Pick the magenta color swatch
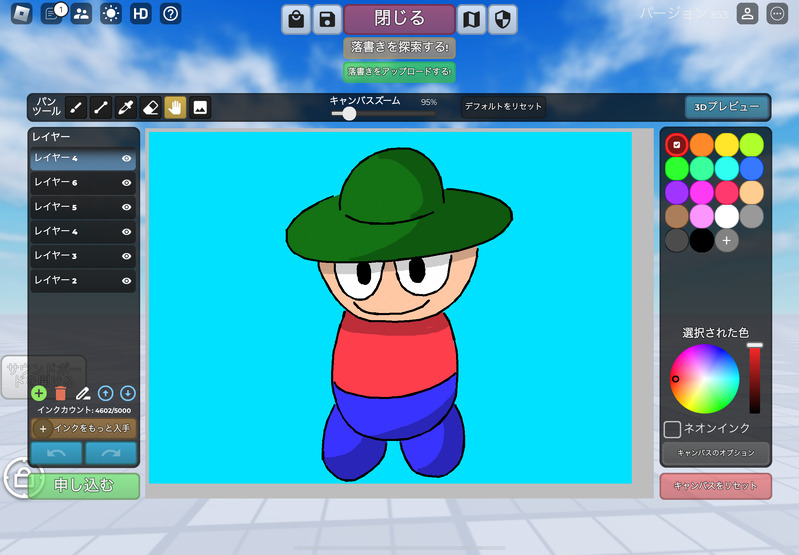The width and height of the screenshot is (799, 555). click(702, 193)
